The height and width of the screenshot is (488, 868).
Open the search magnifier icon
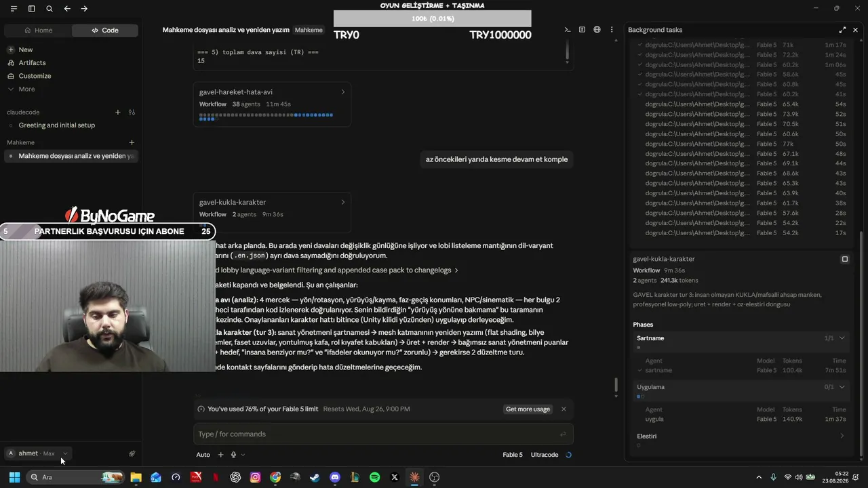click(x=50, y=9)
